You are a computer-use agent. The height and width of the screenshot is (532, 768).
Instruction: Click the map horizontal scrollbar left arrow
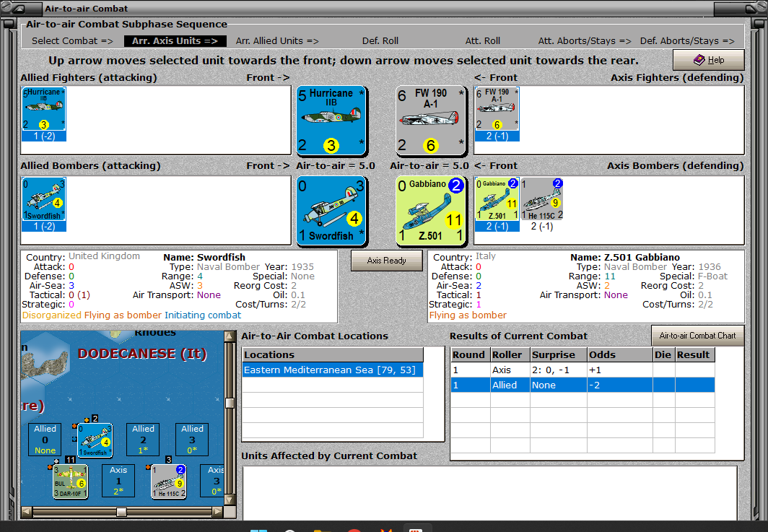(x=27, y=512)
